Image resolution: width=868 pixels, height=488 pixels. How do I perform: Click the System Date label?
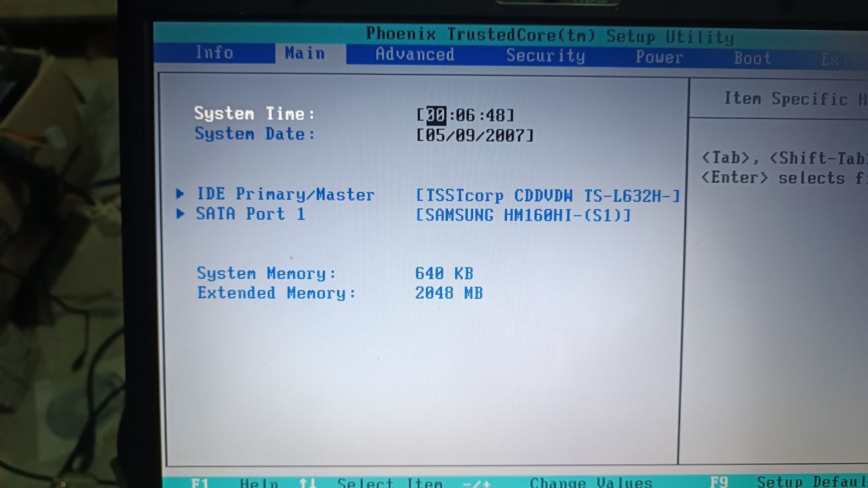tap(255, 134)
